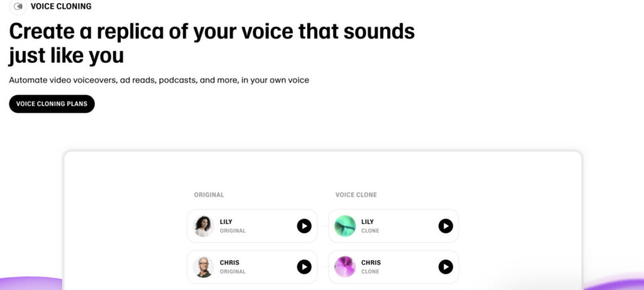The image size is (644, 290).
Task: Click Lily's profile photo avatar
Action: [203, 226]
